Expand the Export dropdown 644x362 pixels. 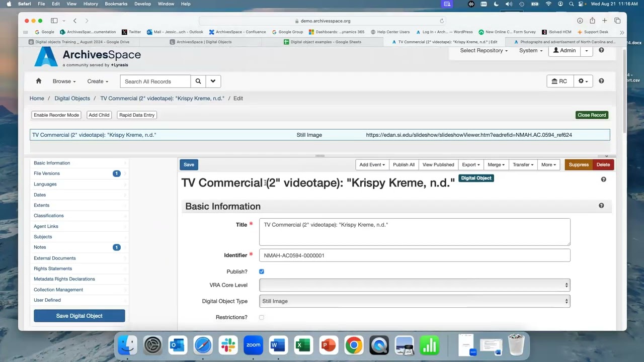470,164
